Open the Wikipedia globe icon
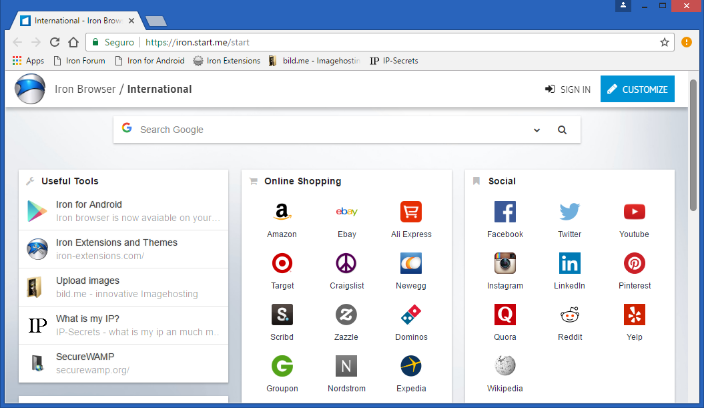 505,366
